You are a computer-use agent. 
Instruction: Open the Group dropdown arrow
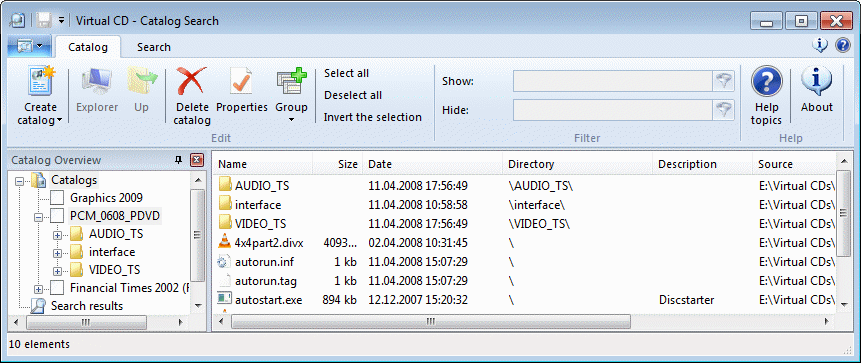click(x=291, y=119)
